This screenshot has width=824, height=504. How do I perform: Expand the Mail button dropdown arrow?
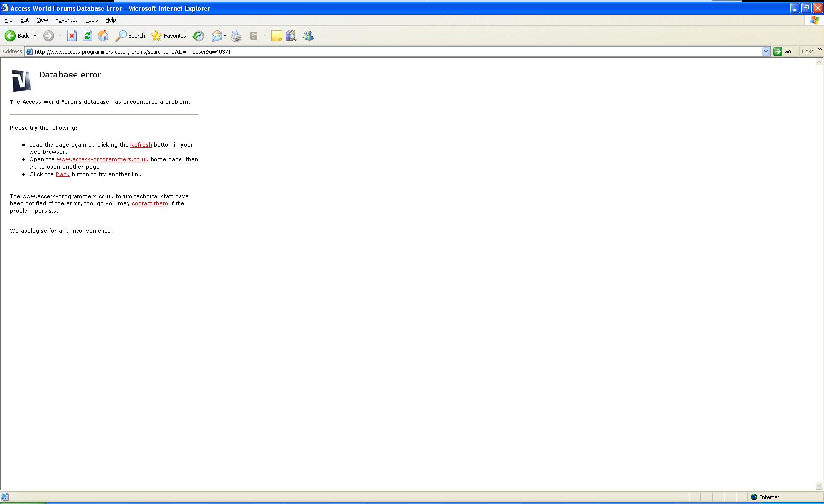(225, 36)
